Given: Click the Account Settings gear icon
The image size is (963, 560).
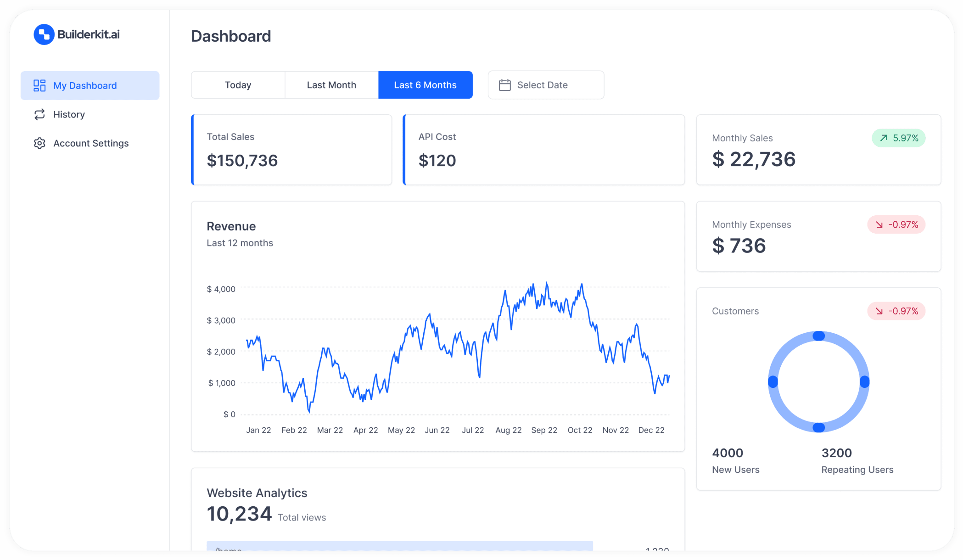Looking at the screenshot, I should point(39,143).
